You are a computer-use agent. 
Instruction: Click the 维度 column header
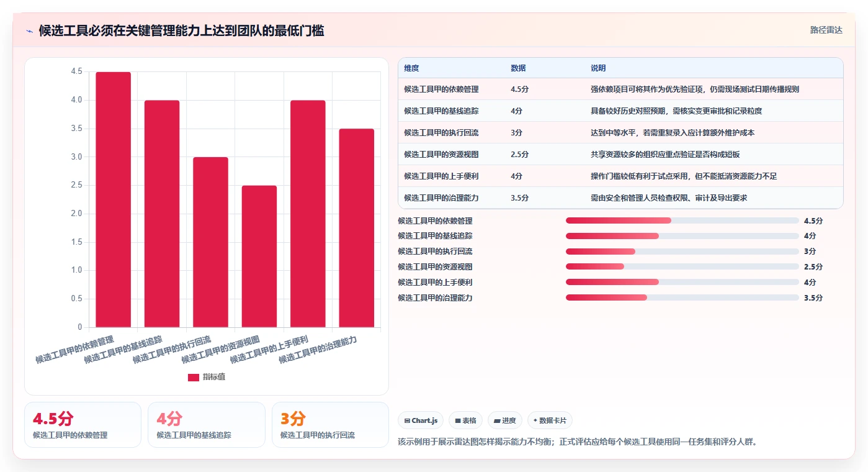[x=411, y=68]
